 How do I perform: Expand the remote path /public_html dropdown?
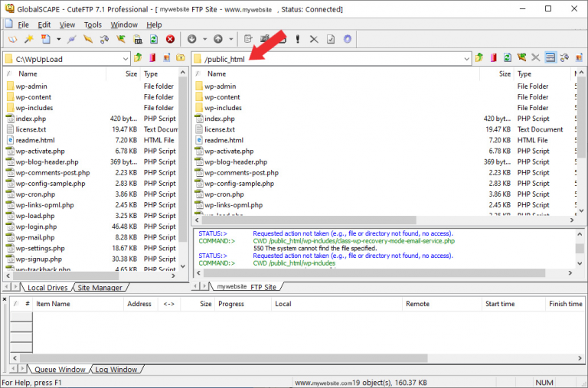466,59
